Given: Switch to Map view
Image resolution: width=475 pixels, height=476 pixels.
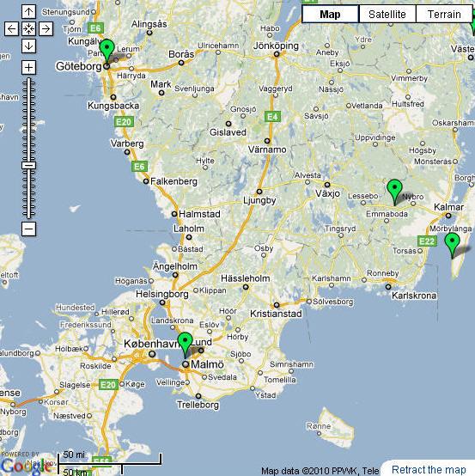Looking at the screenshot, I should pos(330,15).
